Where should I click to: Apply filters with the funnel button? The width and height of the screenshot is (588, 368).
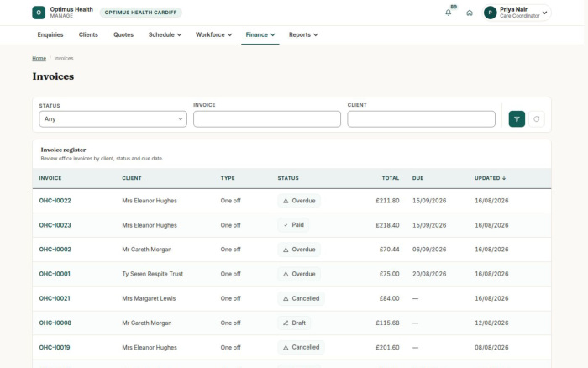click(x=517, y=119)
